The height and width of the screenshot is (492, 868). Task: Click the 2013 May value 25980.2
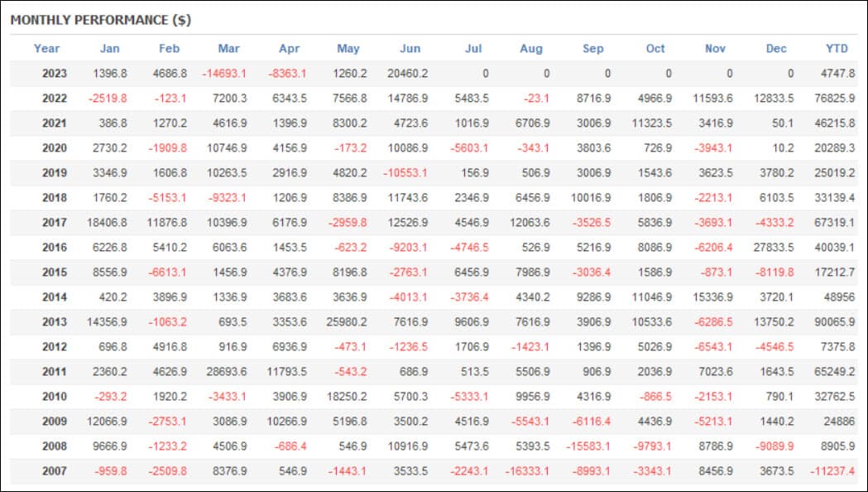coord(347,322)
